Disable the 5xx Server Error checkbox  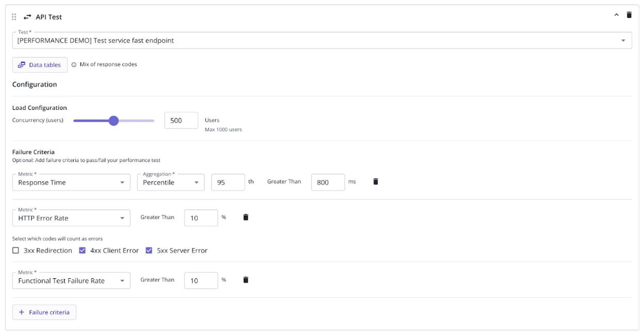[150, 250]
